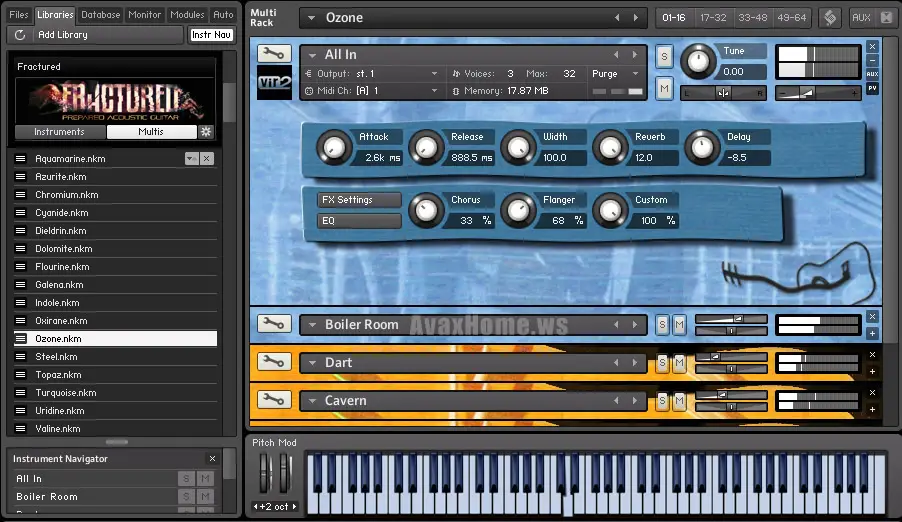Select the Instruments tab in Fractured library
The image size is (902, 522).
(x=59, y=132)
